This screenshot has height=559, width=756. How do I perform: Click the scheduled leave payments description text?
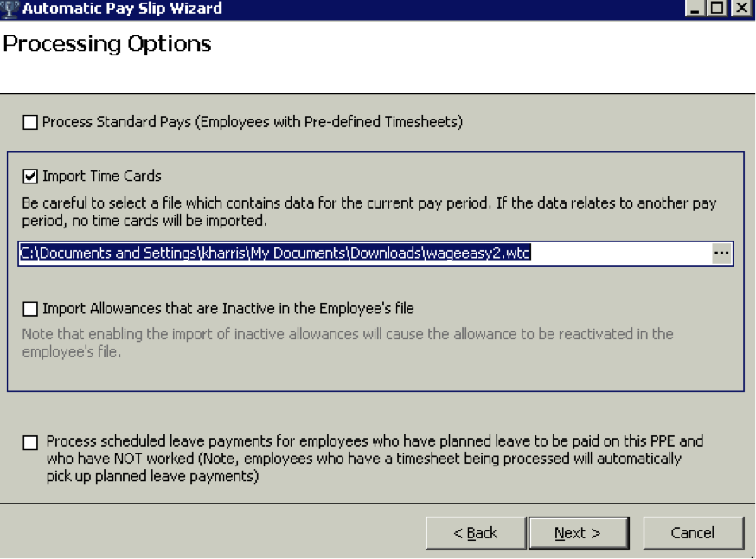(375, 459)
